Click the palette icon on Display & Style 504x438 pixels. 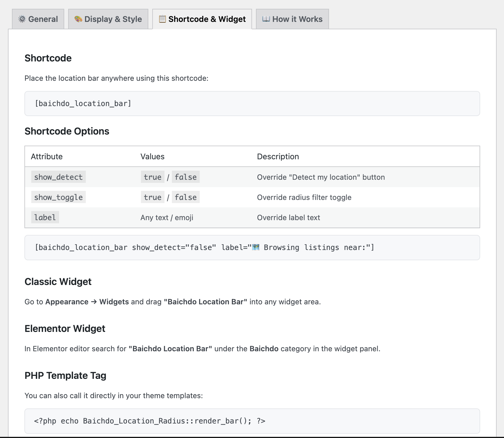78,19
